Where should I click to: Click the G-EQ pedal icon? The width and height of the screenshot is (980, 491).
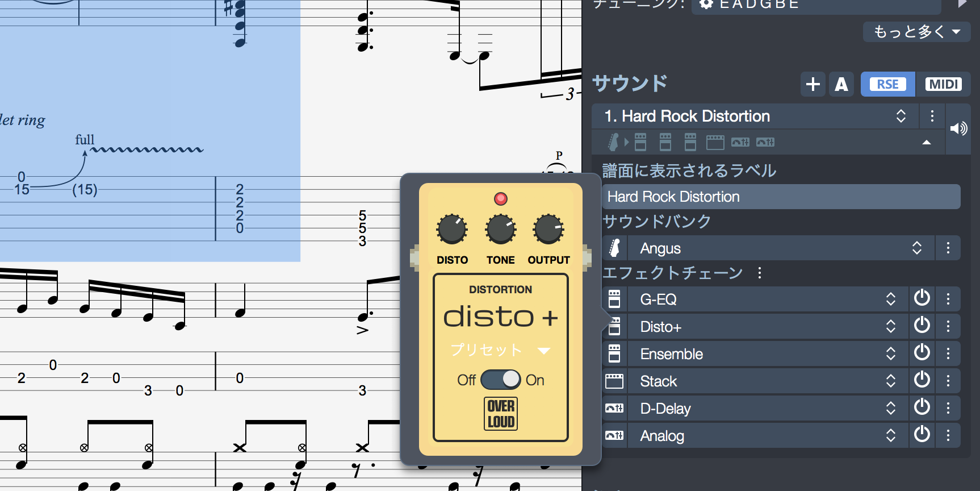tap(614, 299)
